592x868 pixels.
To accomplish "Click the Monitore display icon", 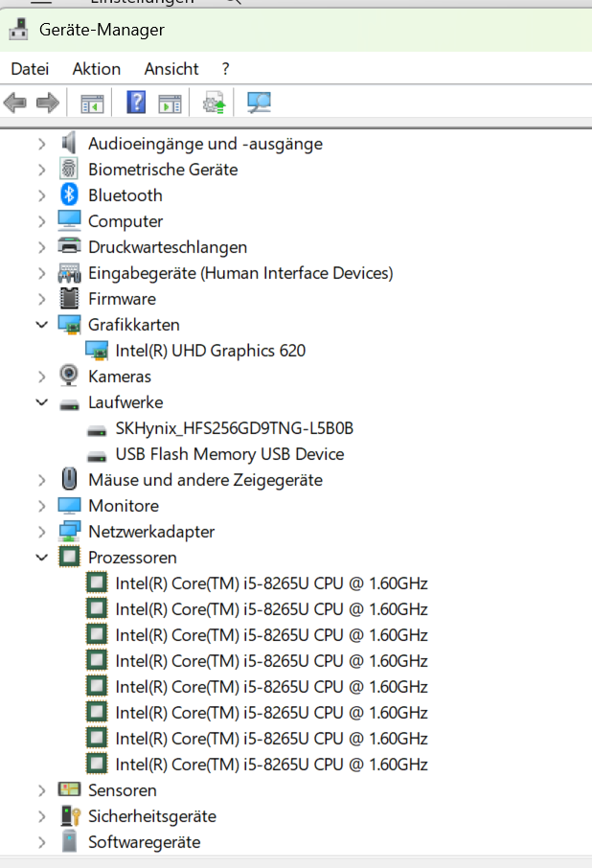I will tap(69, 505).
